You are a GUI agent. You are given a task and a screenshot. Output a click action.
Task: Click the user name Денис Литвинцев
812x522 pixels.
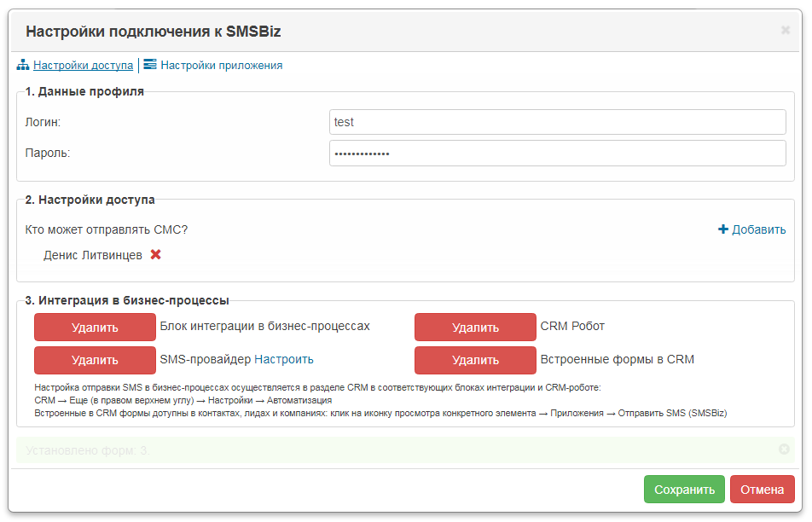[93, 255]
